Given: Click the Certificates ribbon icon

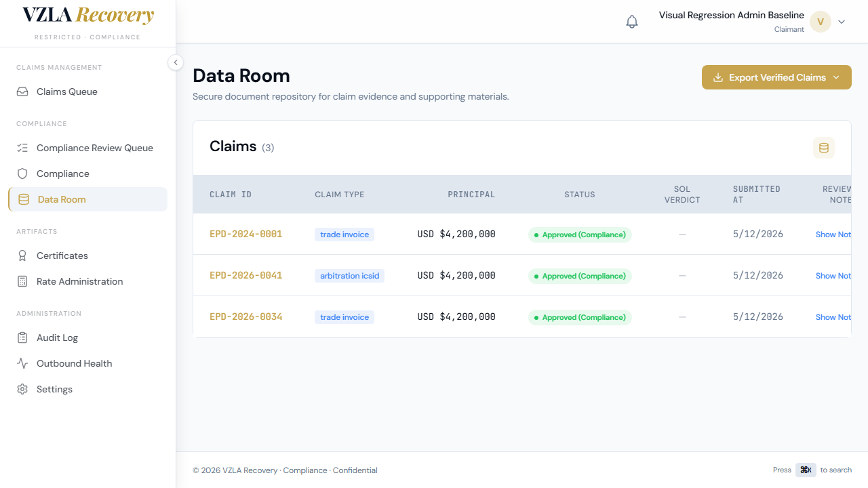Looking at the screenshot, I should click(x=22, y=256).
